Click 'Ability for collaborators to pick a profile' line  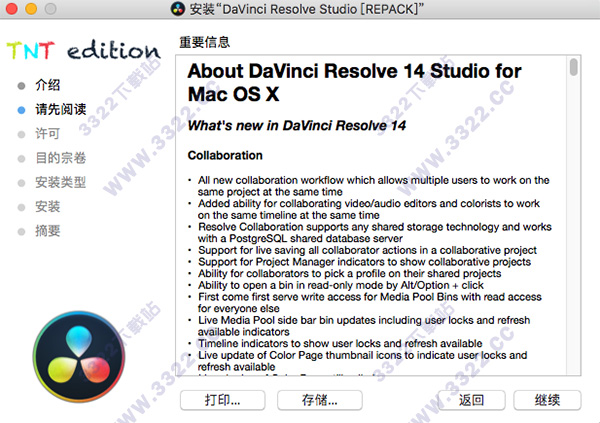click(349, 274)
